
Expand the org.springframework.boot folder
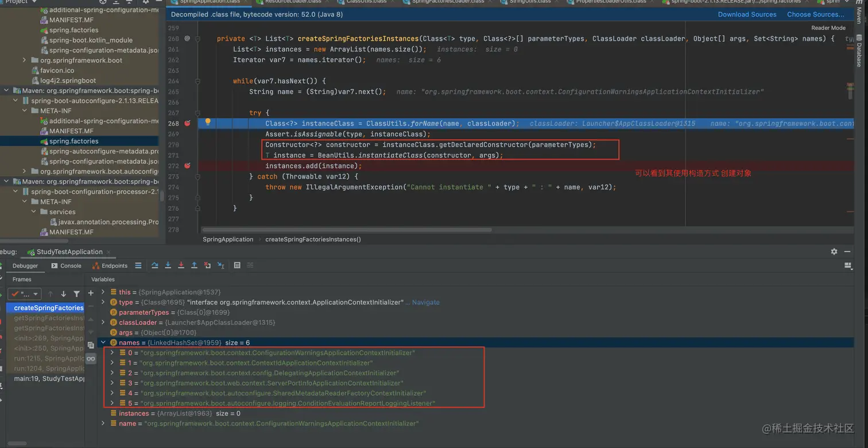(x=25, y=60)
